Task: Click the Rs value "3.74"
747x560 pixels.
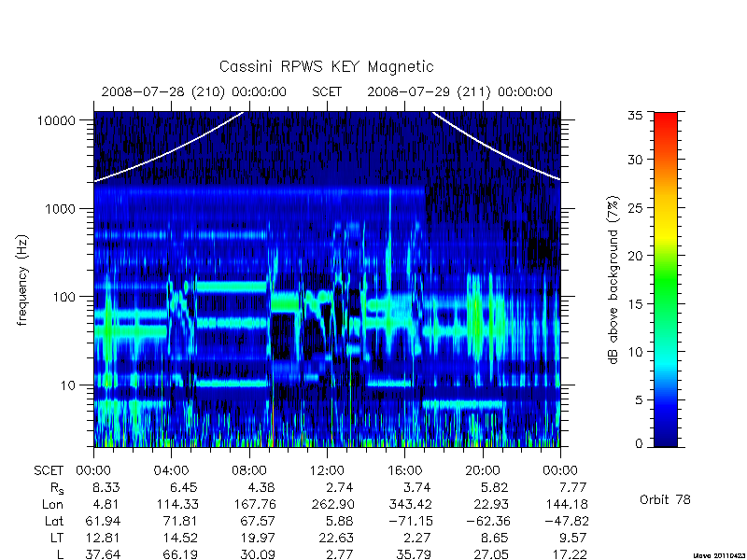Action: point(416,487)
